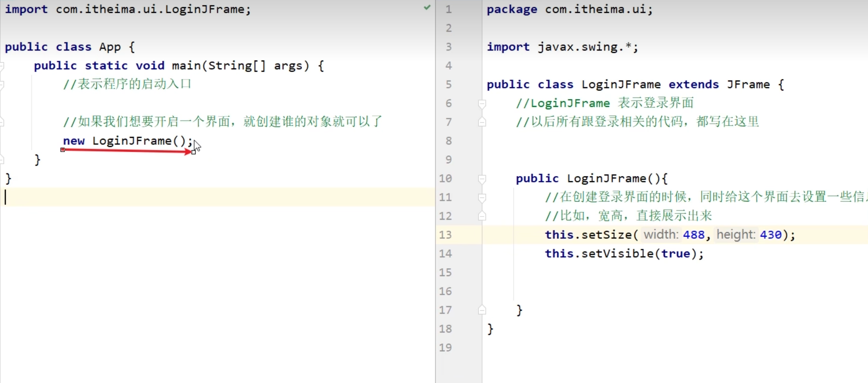Click the height parameter hint in setSize
The width and height of the screenshot is (868, 383).
point(735,235)
